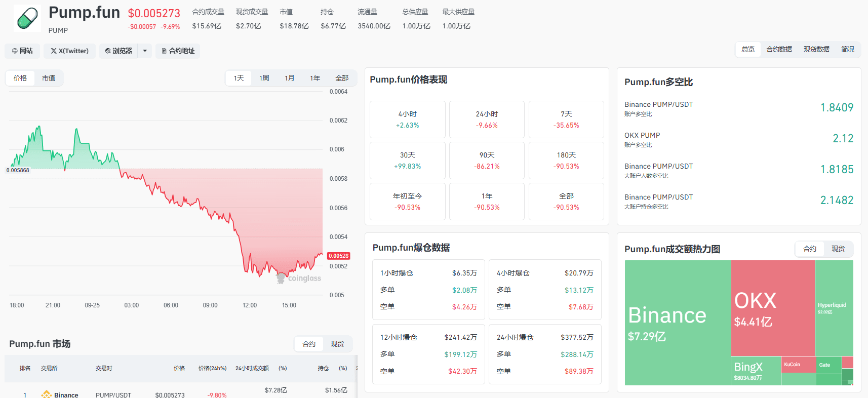Switch to the 合约数据 tab
Screen dimensions: 868x398
click(x=779, y=49)
